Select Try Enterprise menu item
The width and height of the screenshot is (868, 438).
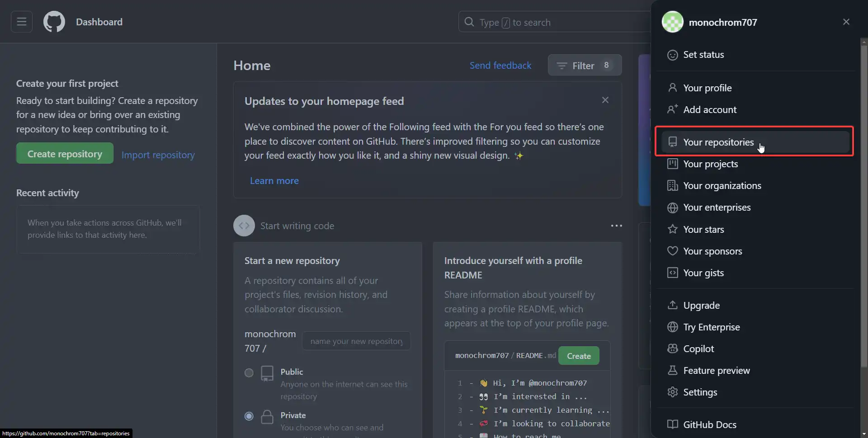(755, 327)
